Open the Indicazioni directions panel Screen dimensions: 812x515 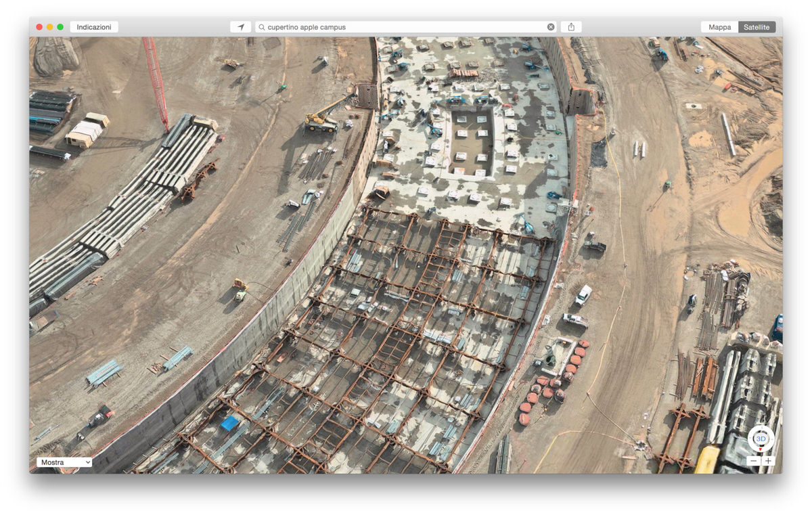click(94, 27)
